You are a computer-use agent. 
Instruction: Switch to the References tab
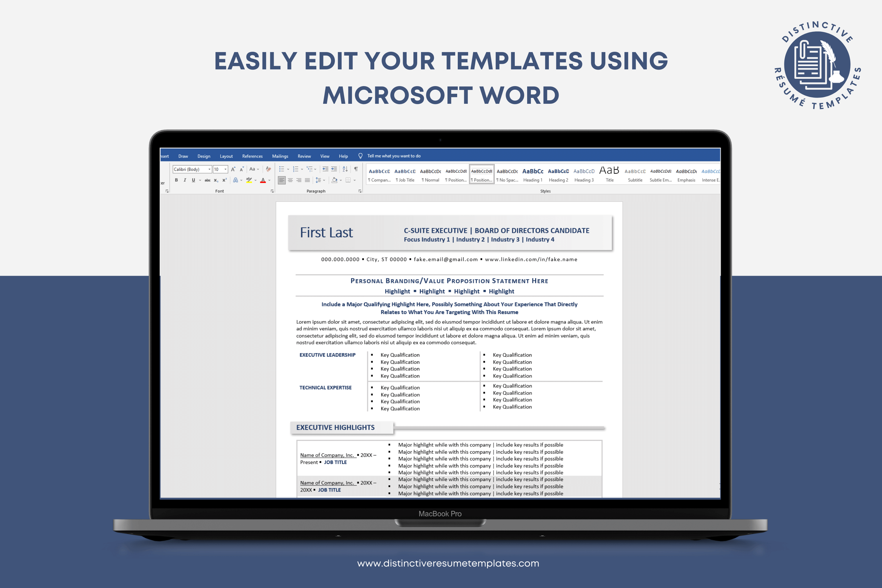click(252, 156)
